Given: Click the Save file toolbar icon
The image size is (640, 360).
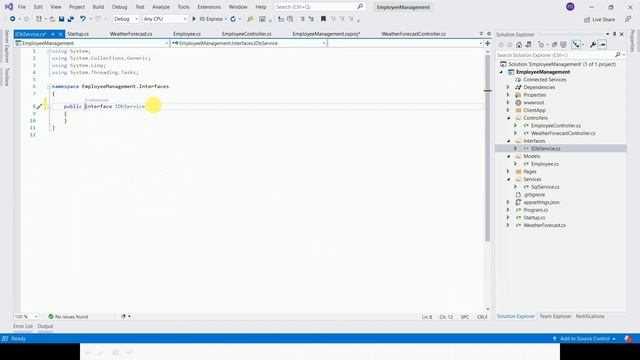Looking at the screenshot, I should coord(62,19).
